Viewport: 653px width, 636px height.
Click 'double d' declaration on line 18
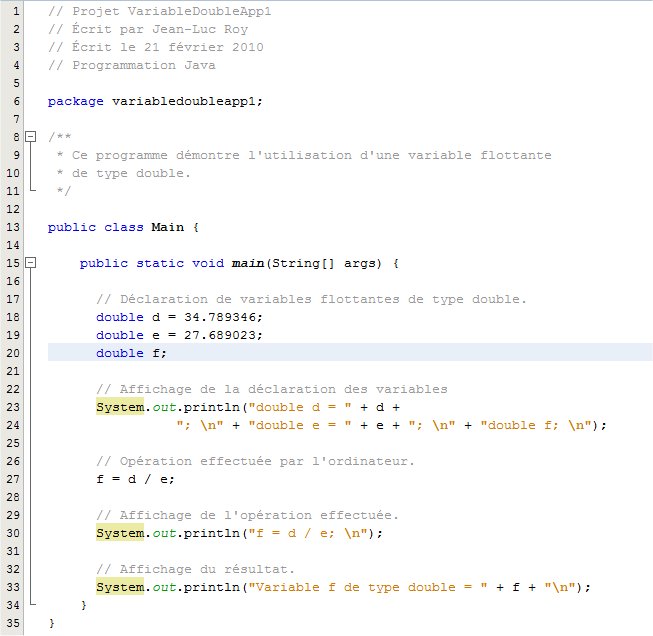[128, 317]
